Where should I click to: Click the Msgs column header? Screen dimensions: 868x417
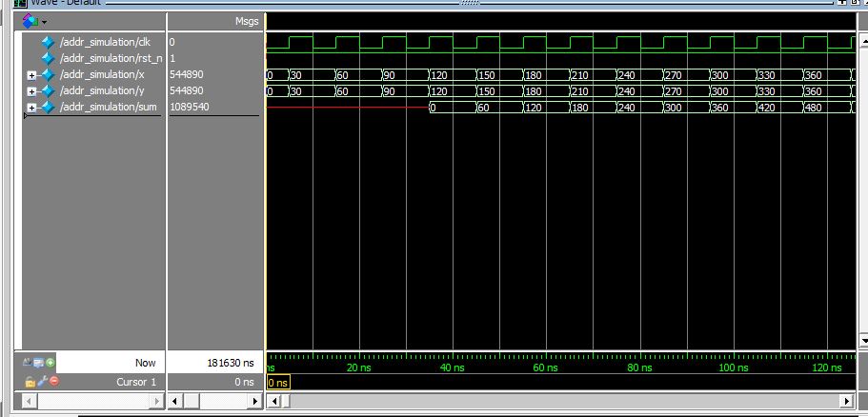[247, 22]
